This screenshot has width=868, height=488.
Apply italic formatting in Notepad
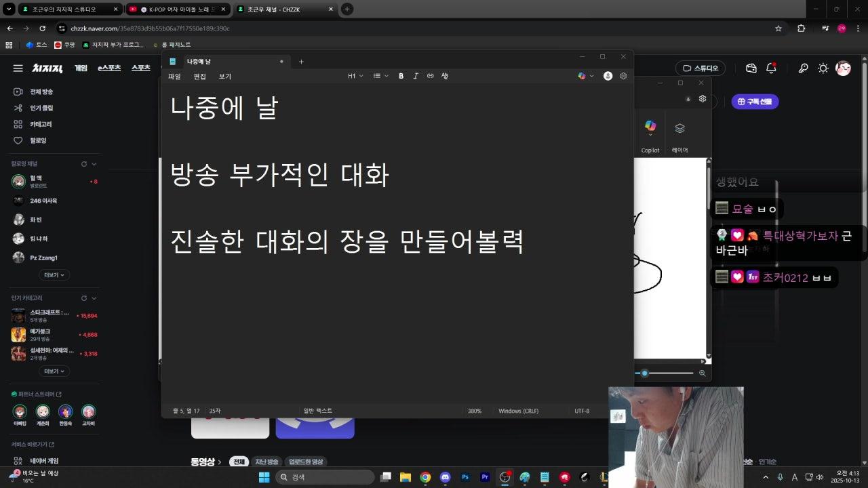(416, 76)
